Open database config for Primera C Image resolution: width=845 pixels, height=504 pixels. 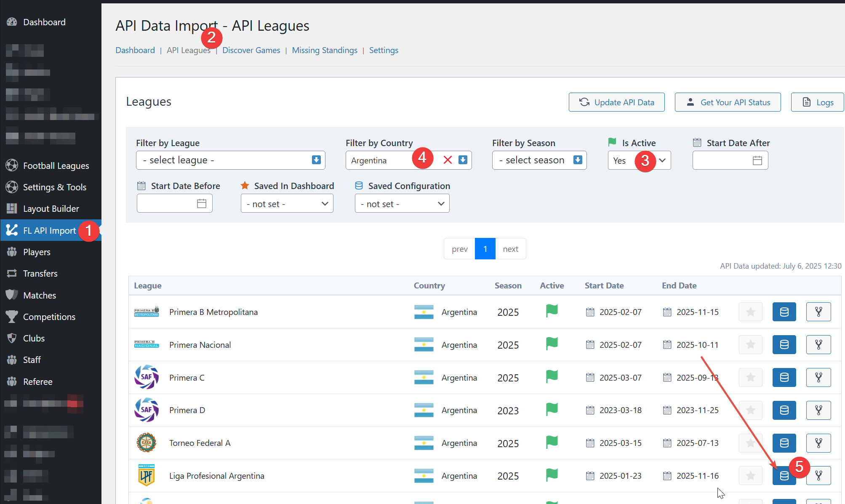(784, 377)
